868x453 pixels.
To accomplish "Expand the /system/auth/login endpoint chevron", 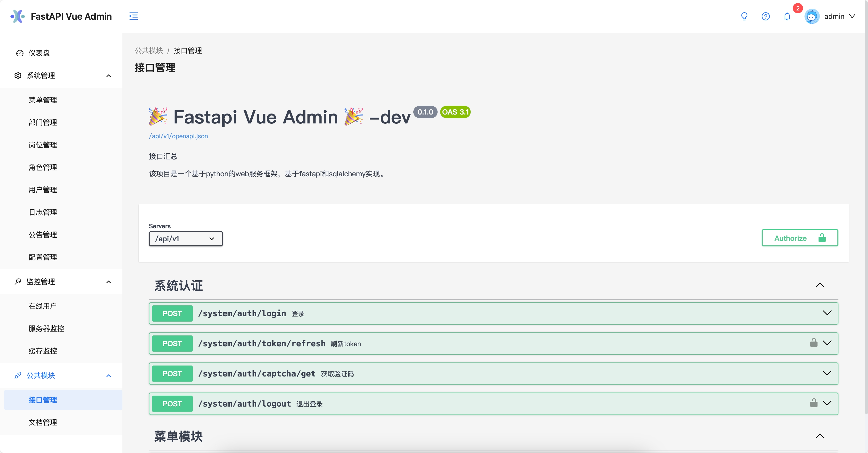I will (827, 313).
